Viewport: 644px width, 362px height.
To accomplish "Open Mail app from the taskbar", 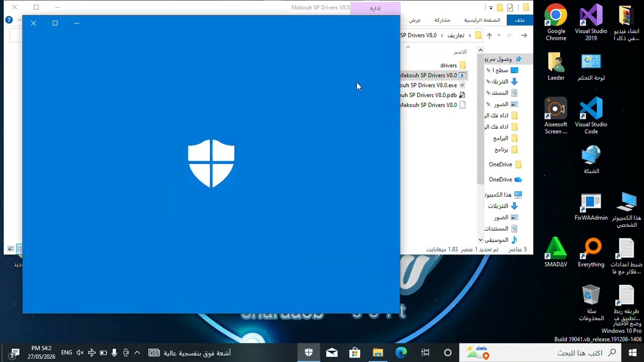I will click(332, 352).
